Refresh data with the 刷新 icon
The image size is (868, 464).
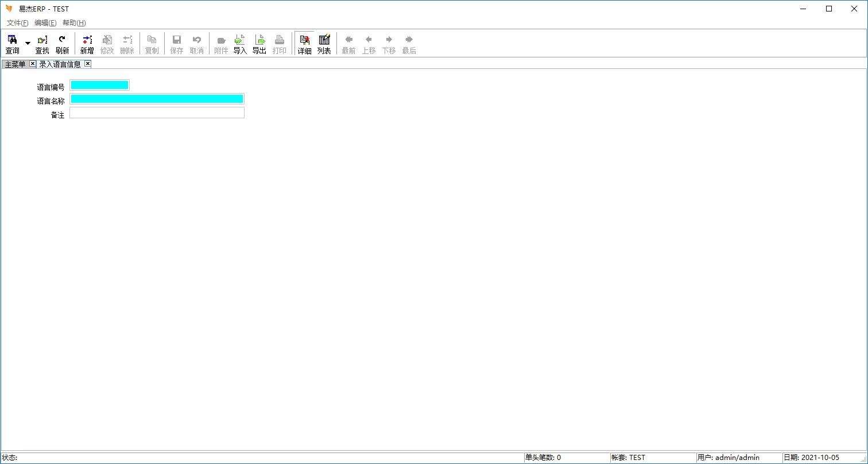[x=62, y=44]
